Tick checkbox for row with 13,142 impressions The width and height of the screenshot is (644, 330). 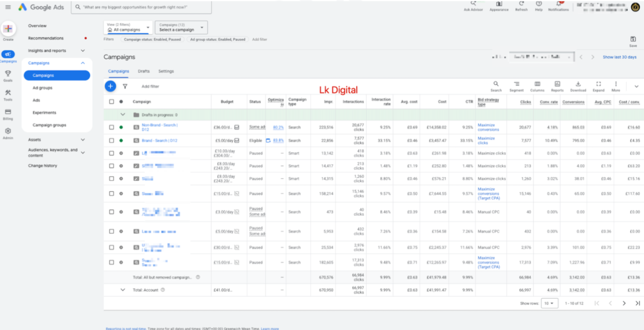point(112,153)
